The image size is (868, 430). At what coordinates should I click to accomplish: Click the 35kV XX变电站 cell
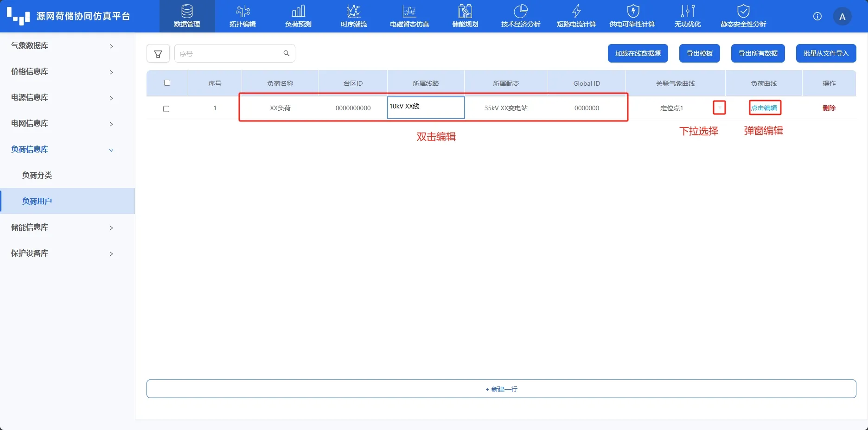point(506,108)
